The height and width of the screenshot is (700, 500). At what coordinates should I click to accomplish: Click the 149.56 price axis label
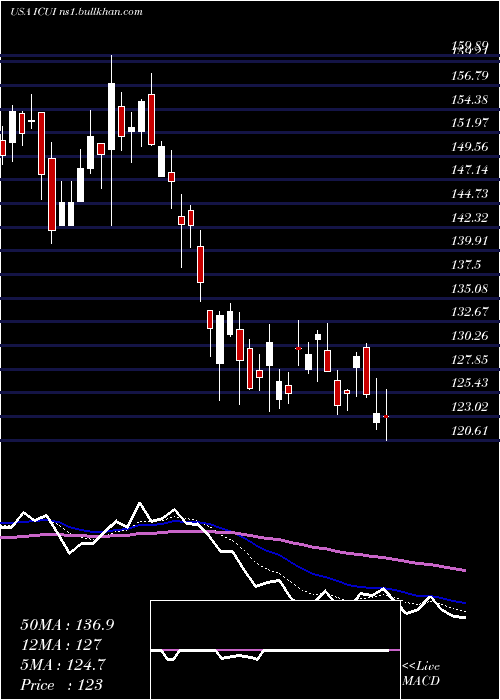tap(468, 147)
